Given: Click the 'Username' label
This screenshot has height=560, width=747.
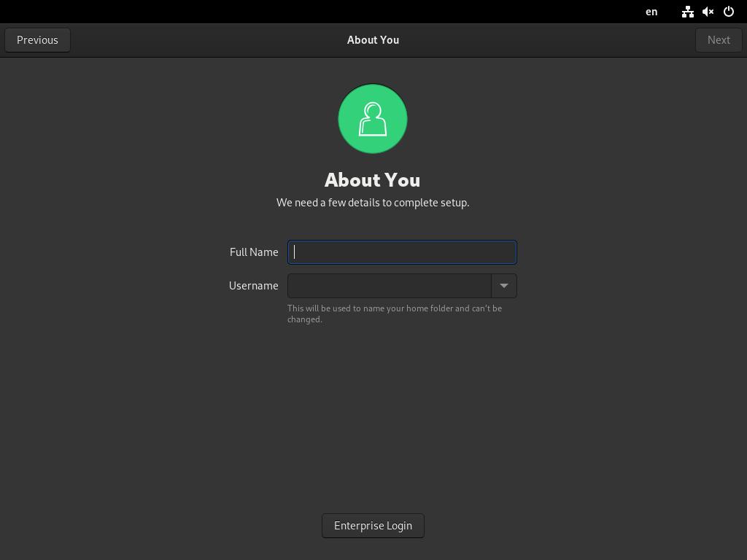Looking at the screenshot, I should pos(253,286).
